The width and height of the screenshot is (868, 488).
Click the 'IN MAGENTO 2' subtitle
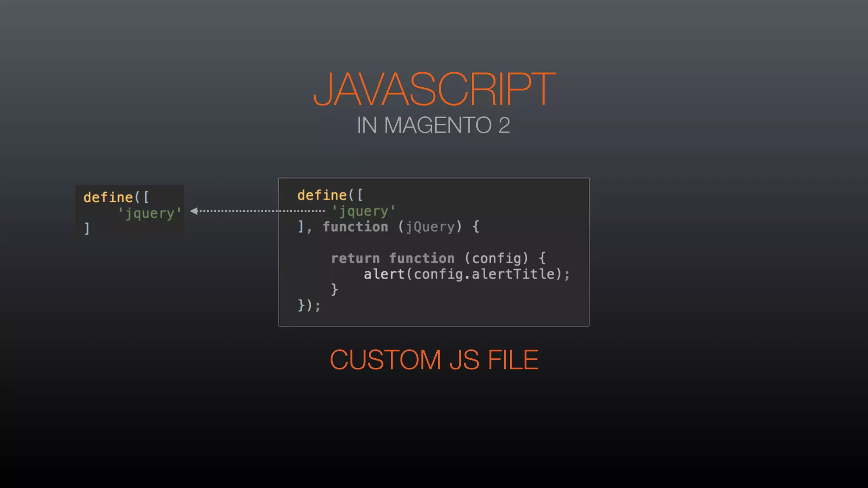click(433, 125)
